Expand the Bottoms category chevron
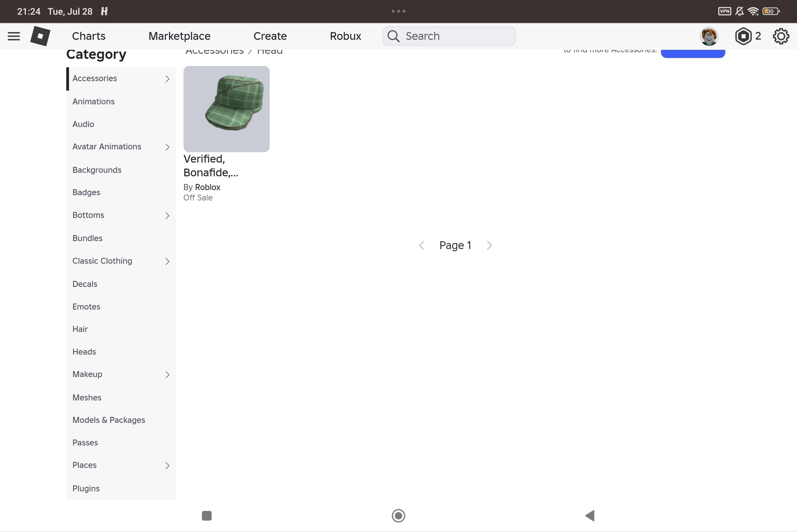 click(167, 215)
